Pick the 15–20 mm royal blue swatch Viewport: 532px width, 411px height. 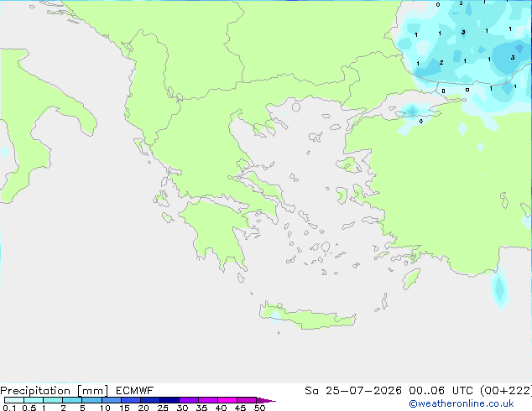pyautogui.click(x=131, y=400)
